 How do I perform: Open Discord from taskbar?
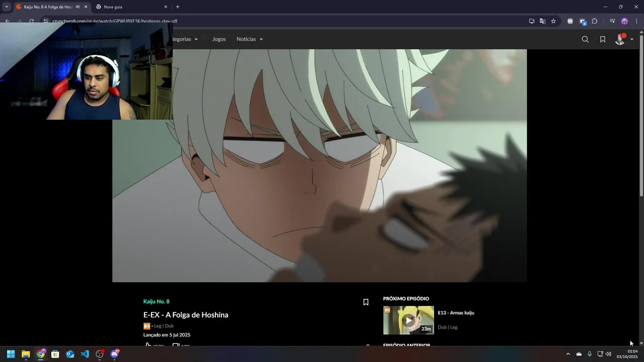114,354
